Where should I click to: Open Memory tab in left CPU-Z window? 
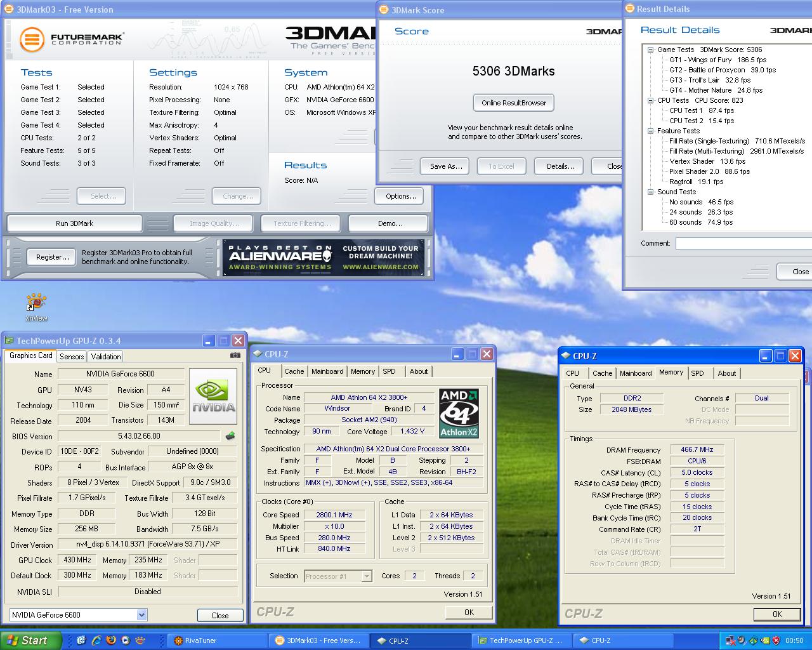pos(362,371)
